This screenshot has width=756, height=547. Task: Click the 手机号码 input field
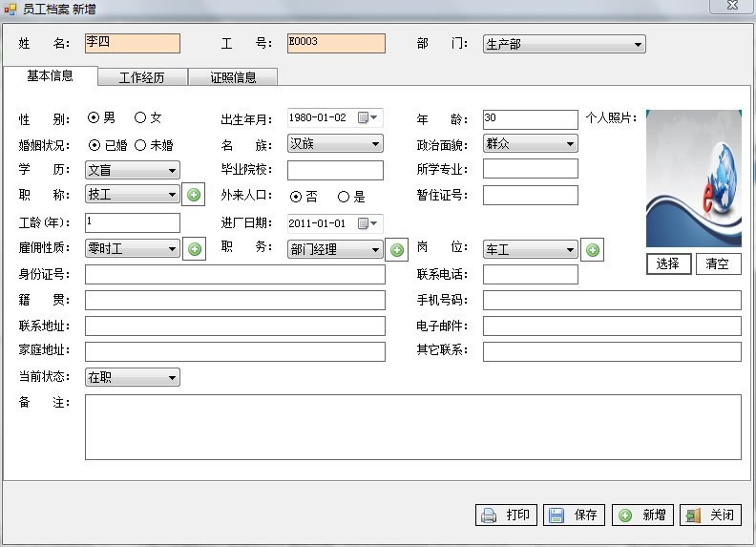coord(612,300)
